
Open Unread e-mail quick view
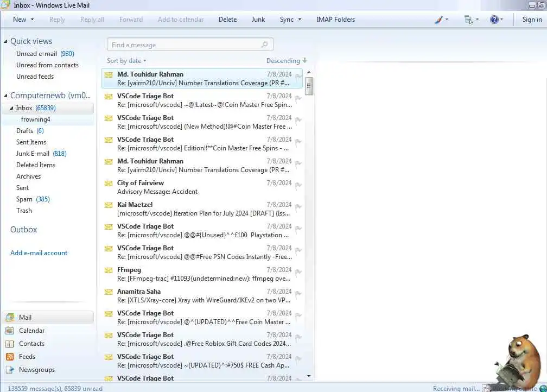pos(45,53)
